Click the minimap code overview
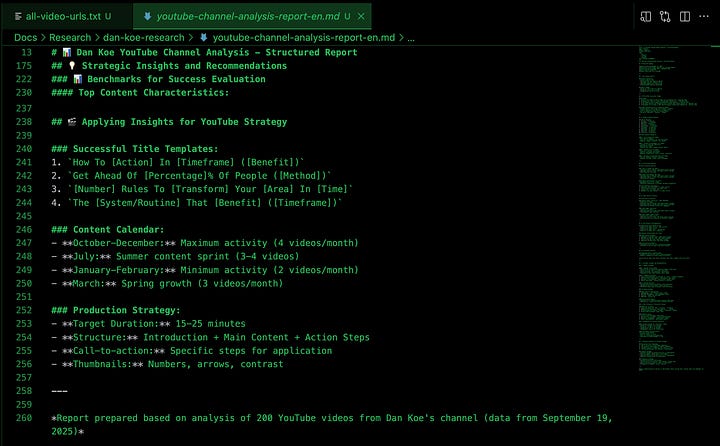720x446 pixels. pyautogui.click(x=671, y=207)
